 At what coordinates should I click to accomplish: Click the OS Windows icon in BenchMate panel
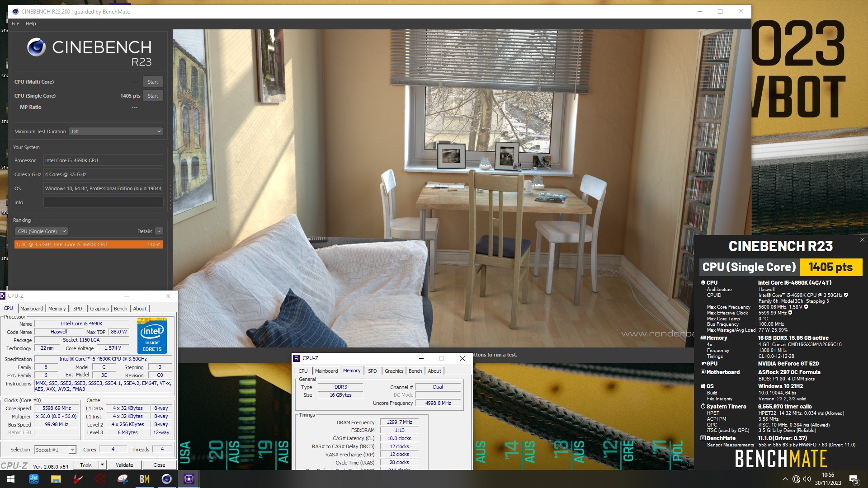point(703,386)
